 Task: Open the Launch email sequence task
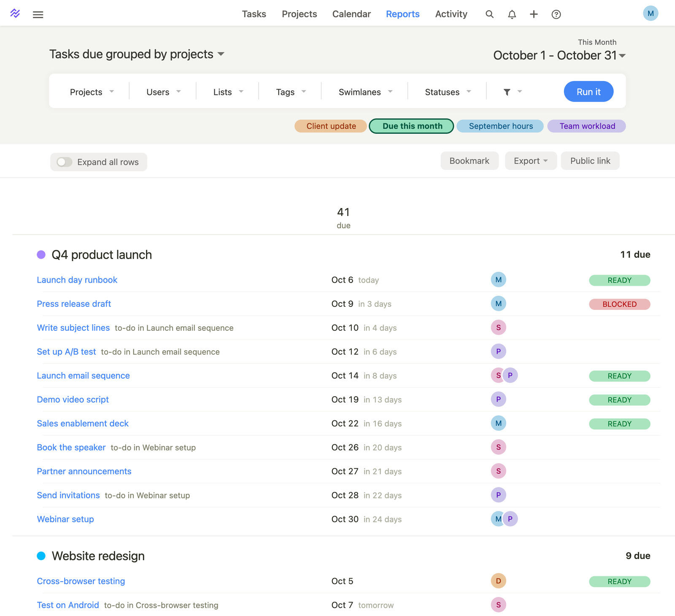click(x=84, y=376)
